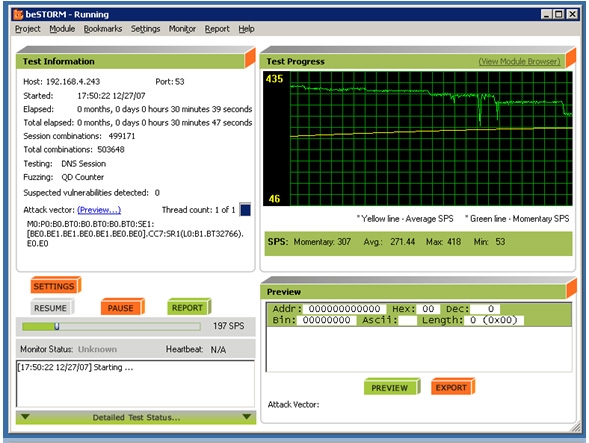Click the Monitor Status 'Unknown' text

click(x=97, y=349)
